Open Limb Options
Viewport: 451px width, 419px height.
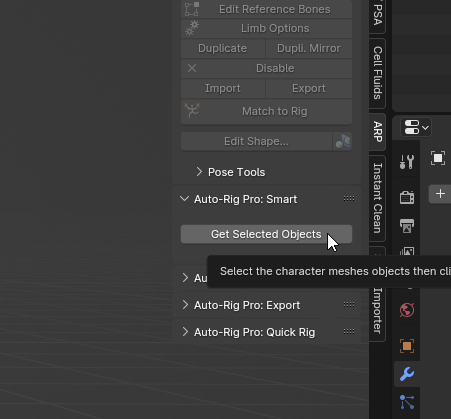266,29
